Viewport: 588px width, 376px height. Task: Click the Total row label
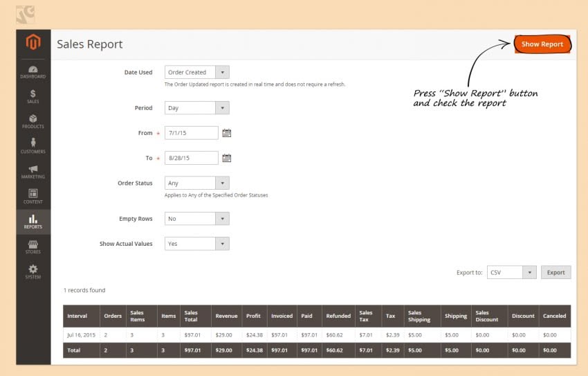pyautogui.click(x=74, y=350)
